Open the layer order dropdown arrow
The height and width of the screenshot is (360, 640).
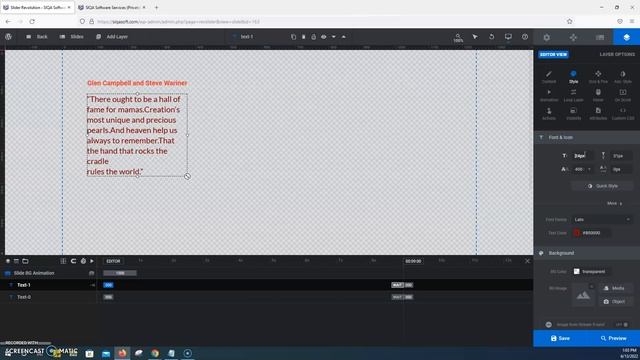coord(333,37)
